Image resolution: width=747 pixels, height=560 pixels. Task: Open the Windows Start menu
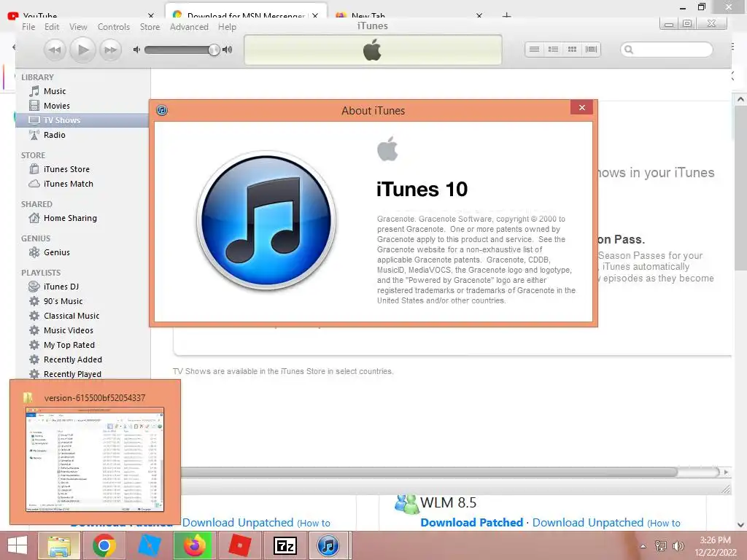pyautogui.click(x=18, y=545)
